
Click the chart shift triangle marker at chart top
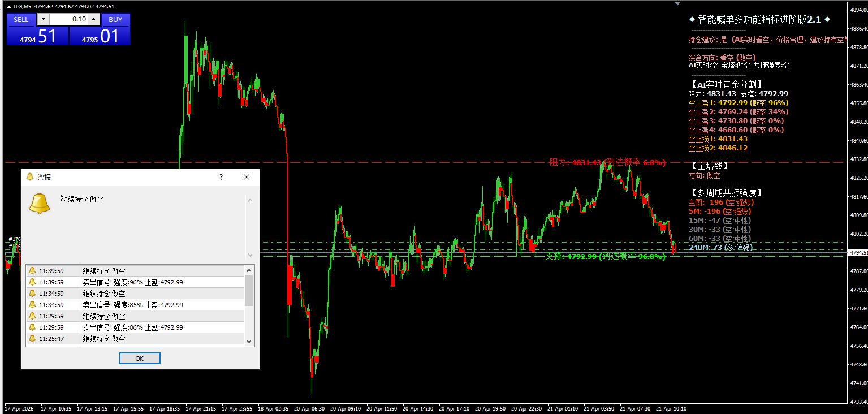coord(678,3)
